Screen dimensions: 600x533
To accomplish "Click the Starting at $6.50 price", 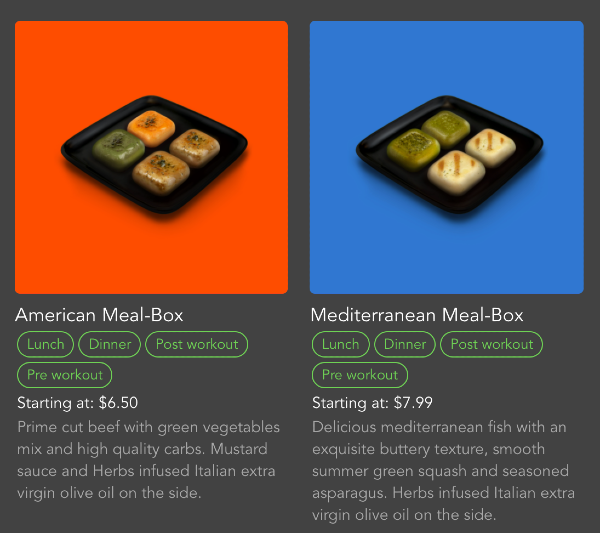I will coord(77,403).
